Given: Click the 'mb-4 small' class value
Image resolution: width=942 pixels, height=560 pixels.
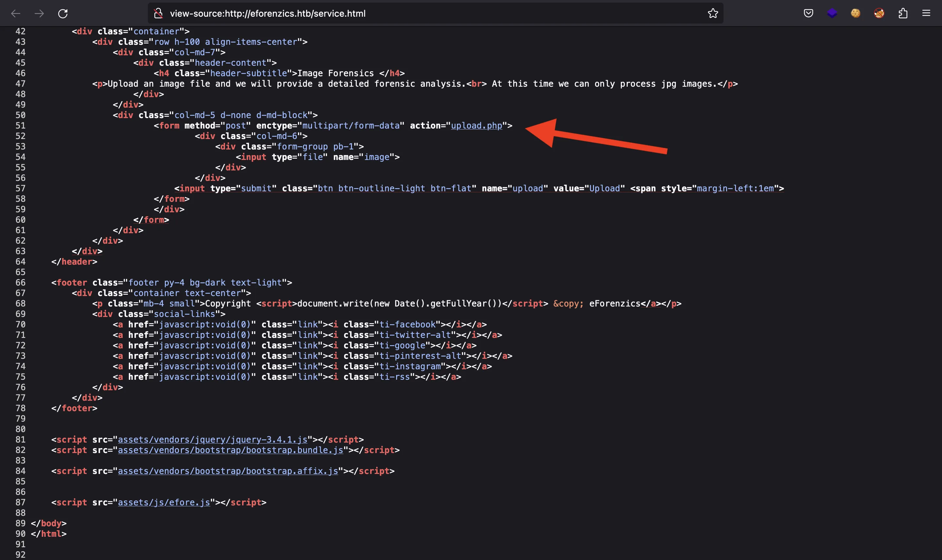Looking at the screenshot, I should (x=169, y=304).
